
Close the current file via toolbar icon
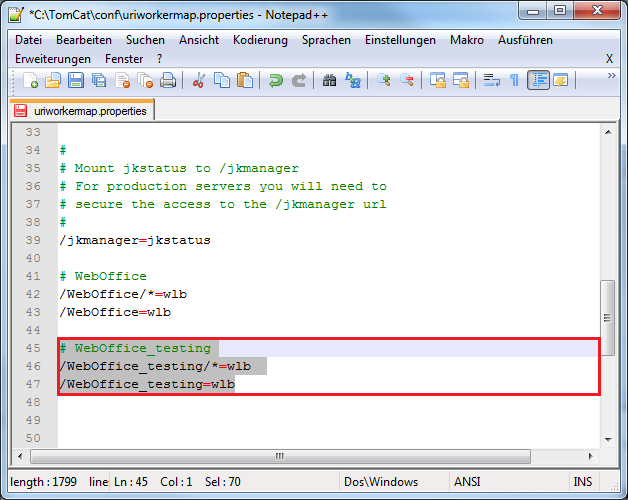click(x=122, y=80)
